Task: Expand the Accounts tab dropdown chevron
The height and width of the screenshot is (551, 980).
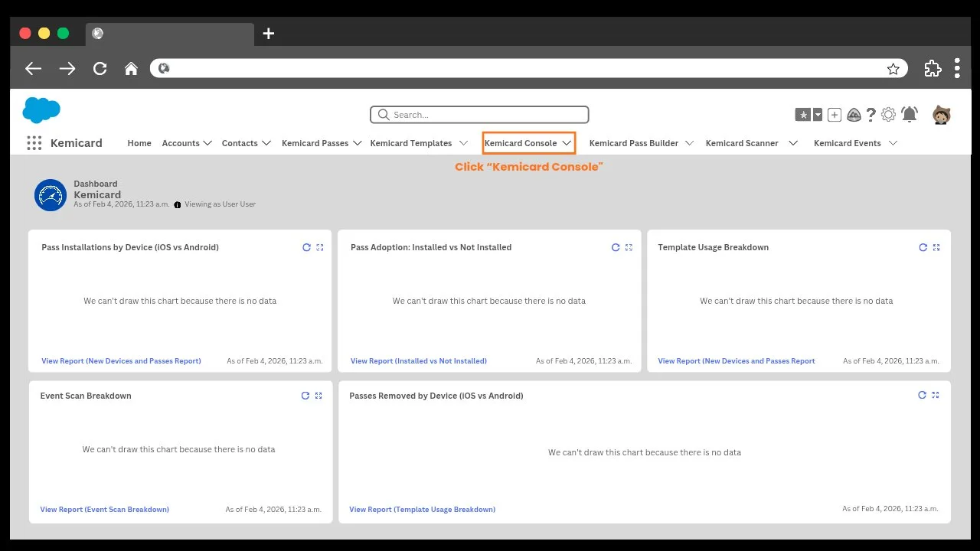Action: pos(207,143)
